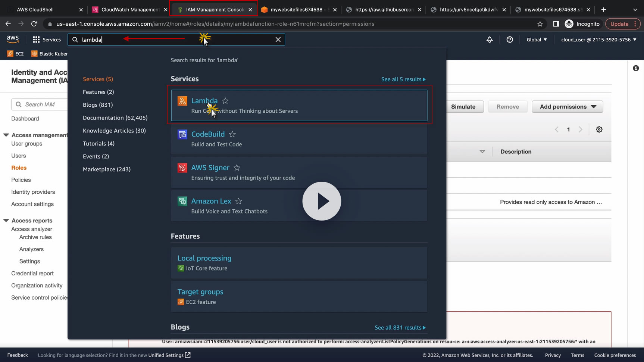Bookmark this page with the star
The height and width of the screenshot is (362, 644).
click(540, 24)
